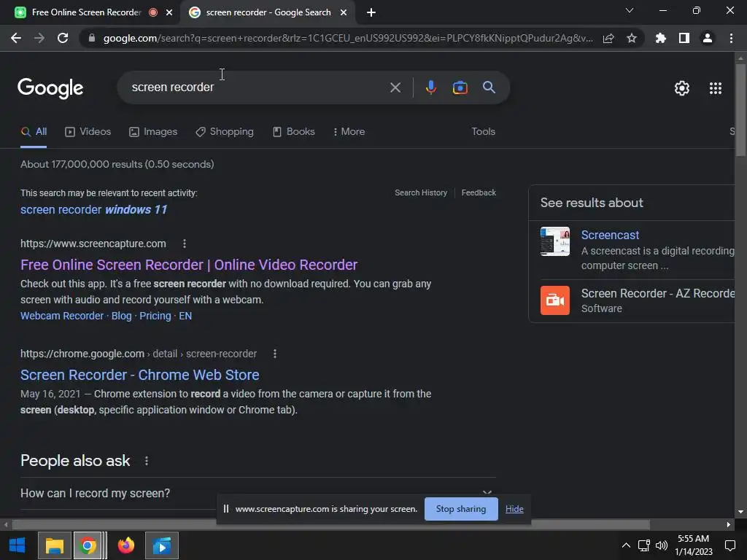The height and width of the screenshot is (560, 747).
Task: Click the Feedback link
Action: 479,192
